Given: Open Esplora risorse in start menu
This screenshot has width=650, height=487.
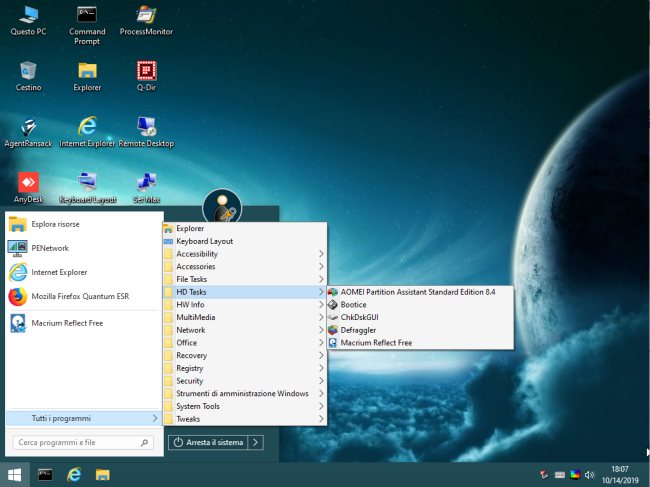Looking at the screenshot, I should click(85, 224).
